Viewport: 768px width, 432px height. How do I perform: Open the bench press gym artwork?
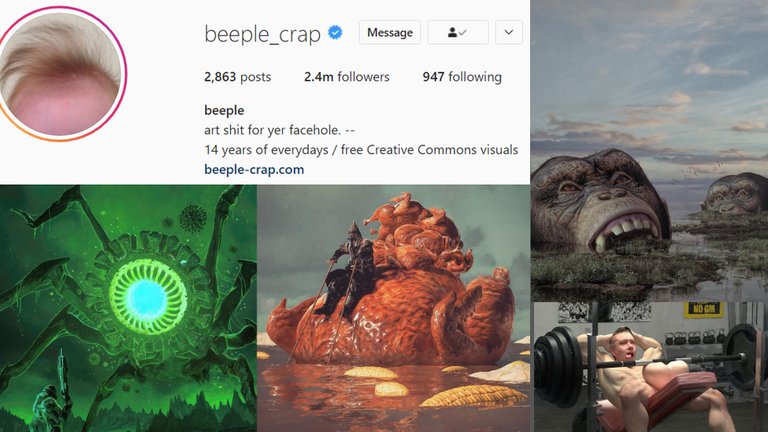tap(649, 367)
